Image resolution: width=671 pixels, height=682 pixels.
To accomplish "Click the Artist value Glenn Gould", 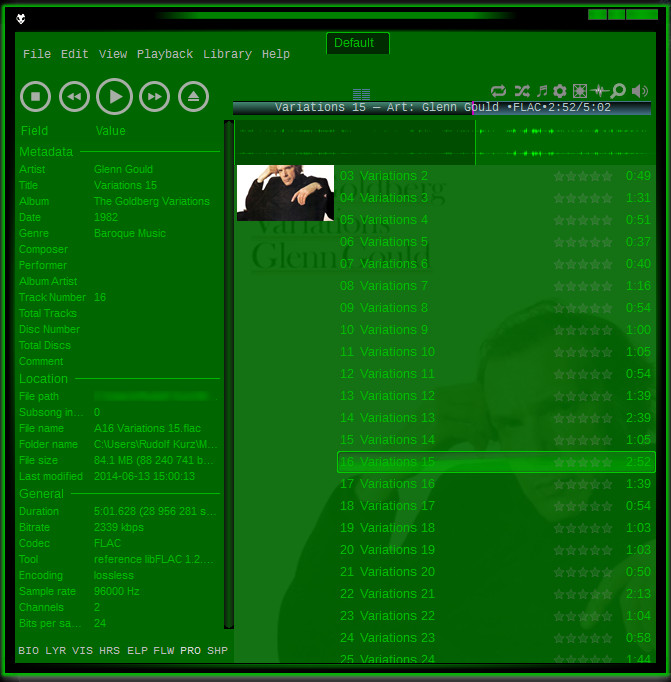I will pyautogui.click(x=123, y=169).
